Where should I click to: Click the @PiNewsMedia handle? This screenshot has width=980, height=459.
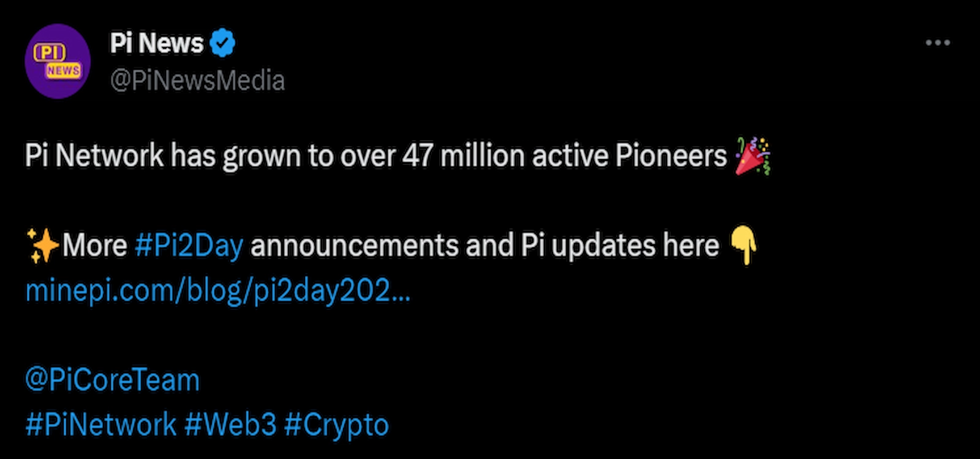[x=197, y=78]
